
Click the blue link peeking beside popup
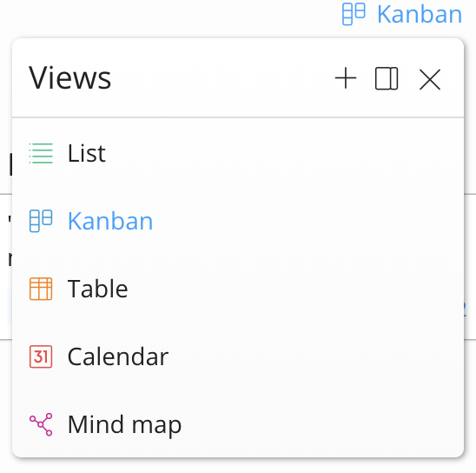pyautogui.click(x=465, y=309)
